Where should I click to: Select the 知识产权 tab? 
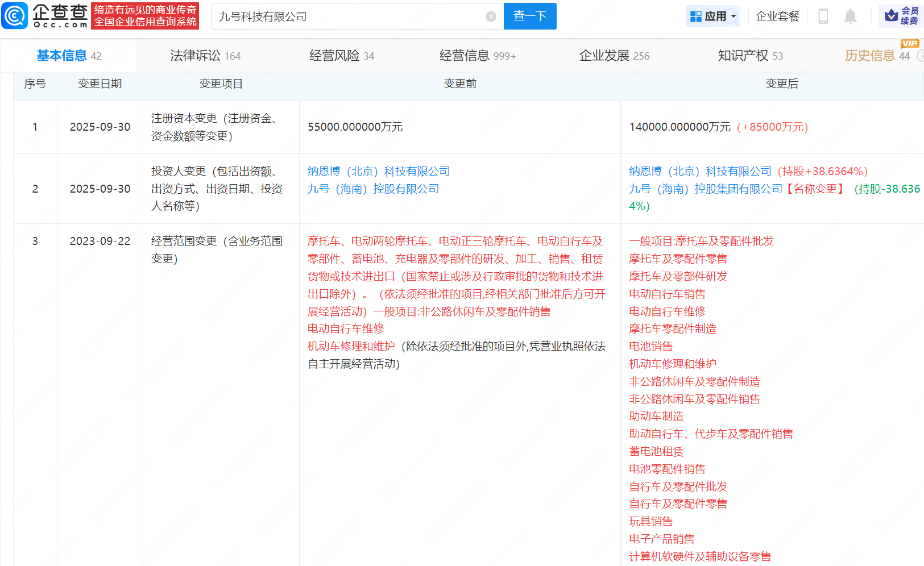[750, 56]
